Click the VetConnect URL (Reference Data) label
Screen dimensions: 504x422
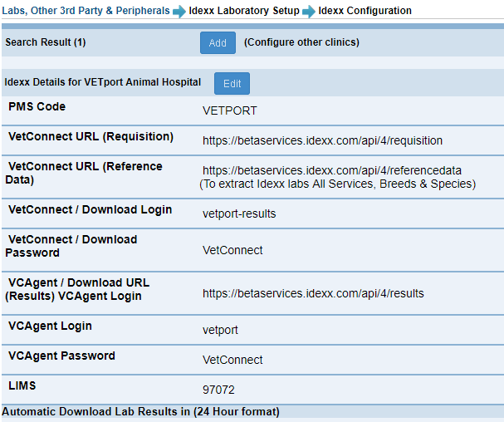(84, 173)
